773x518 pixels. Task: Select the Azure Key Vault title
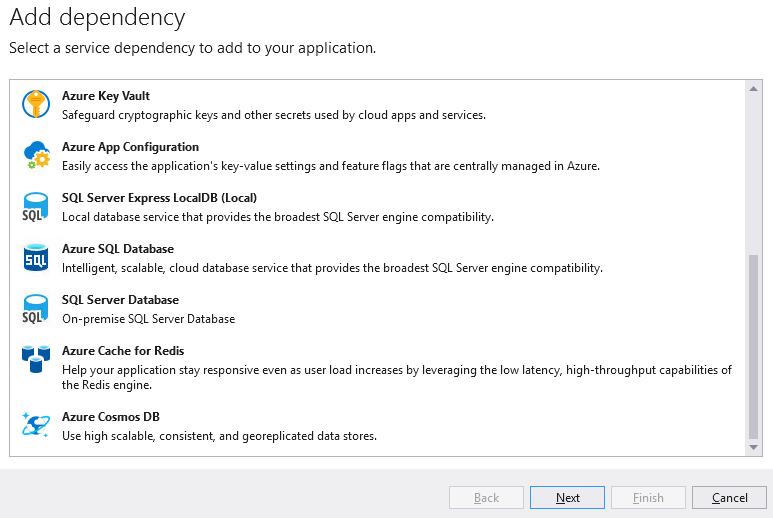[105, 96]
